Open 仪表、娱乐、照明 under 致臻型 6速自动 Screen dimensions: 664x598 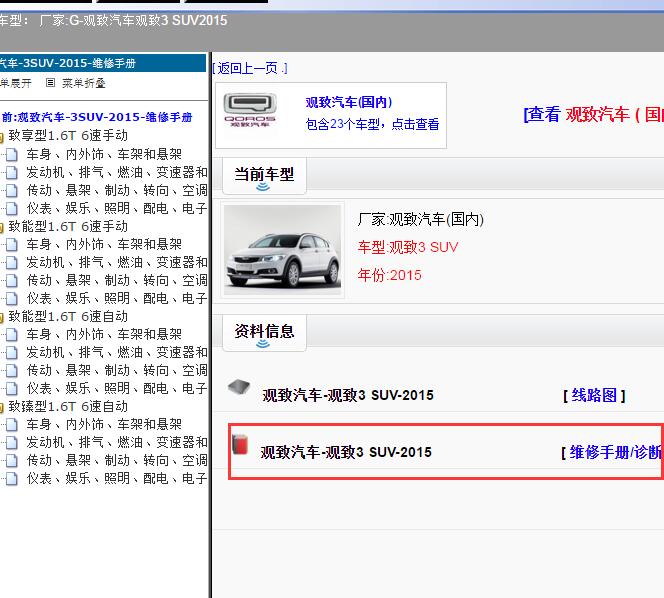[x=117, y=479]
